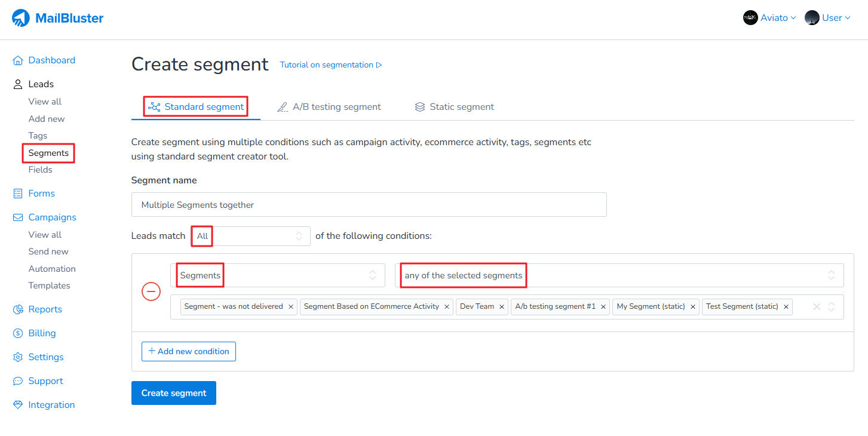This screenshot has width=868, height=436.
Task: Clear all selected segments in multiselect
Action: pos(817,307)
